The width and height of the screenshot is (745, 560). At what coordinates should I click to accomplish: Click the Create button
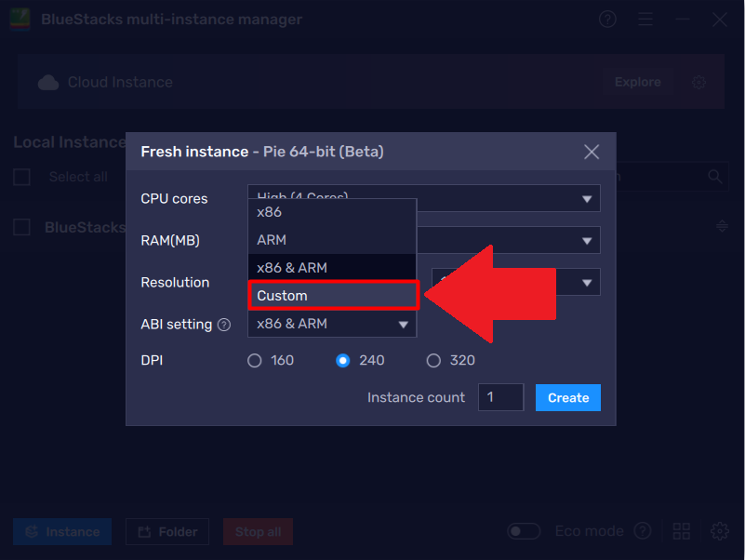[x=567, y=397]
